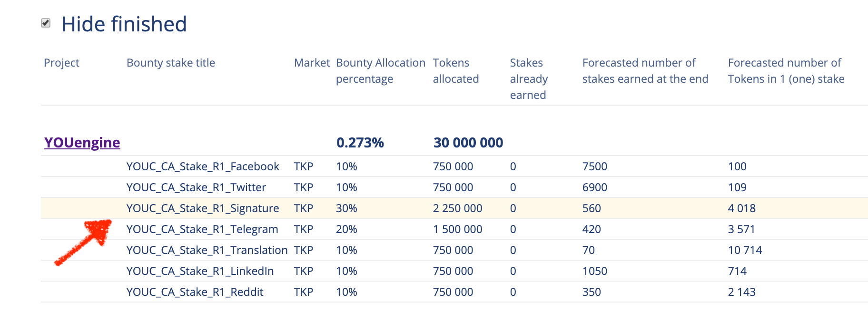This screenshot has height=332, width=868.
Task: Select the YOUC_CA_Stake_R1_Telegram stake title
Action: tap(202, 229)
